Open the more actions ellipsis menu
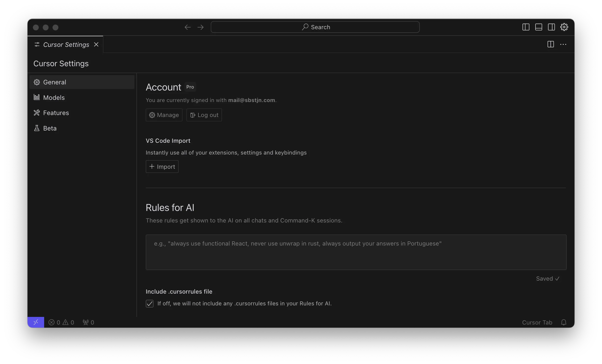This screenshot has height=364, width=602. coord(563,44)
